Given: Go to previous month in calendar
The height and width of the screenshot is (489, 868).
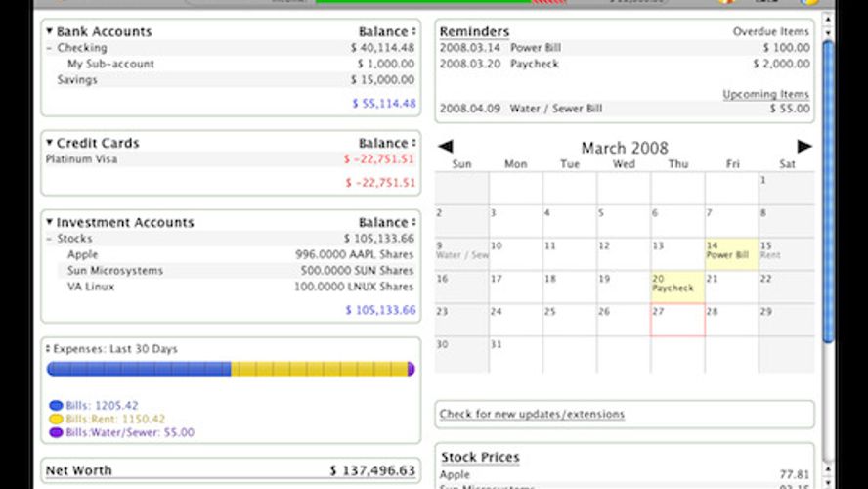Looking at the screenshot, I should pos(446,147).
